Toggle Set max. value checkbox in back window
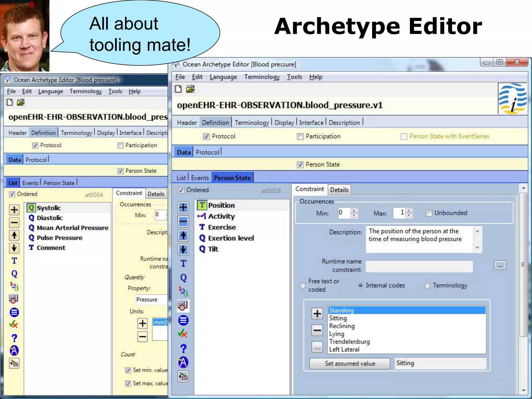Viewport: 532px width, 399px height. pyautogui.click(x=128, y=383)
